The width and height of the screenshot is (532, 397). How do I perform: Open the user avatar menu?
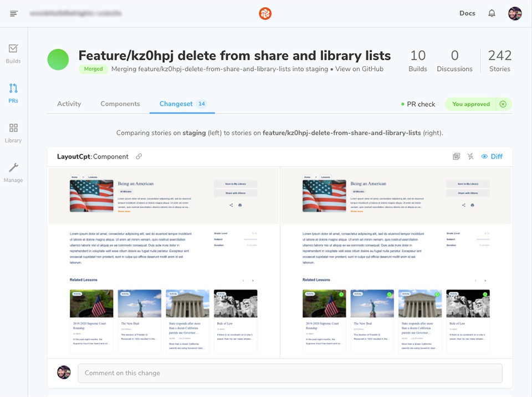coord(515,13)
